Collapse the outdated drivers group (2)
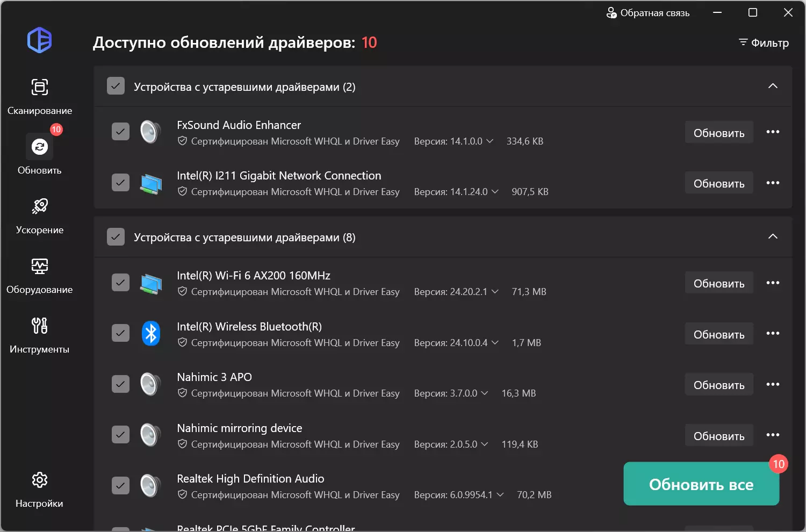806x532 pixels. pyautogui.click(x=773, y=86)
